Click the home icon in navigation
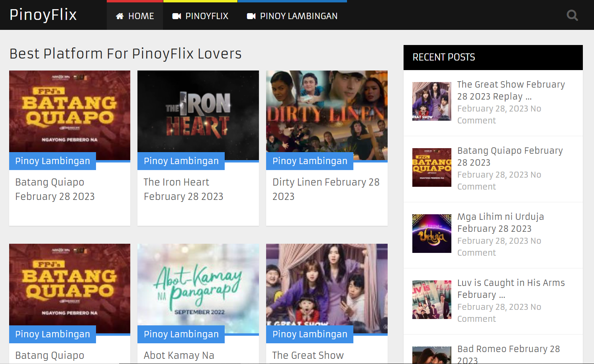Image resolution: width=594 pixels, height=364 pixels. 120,16
